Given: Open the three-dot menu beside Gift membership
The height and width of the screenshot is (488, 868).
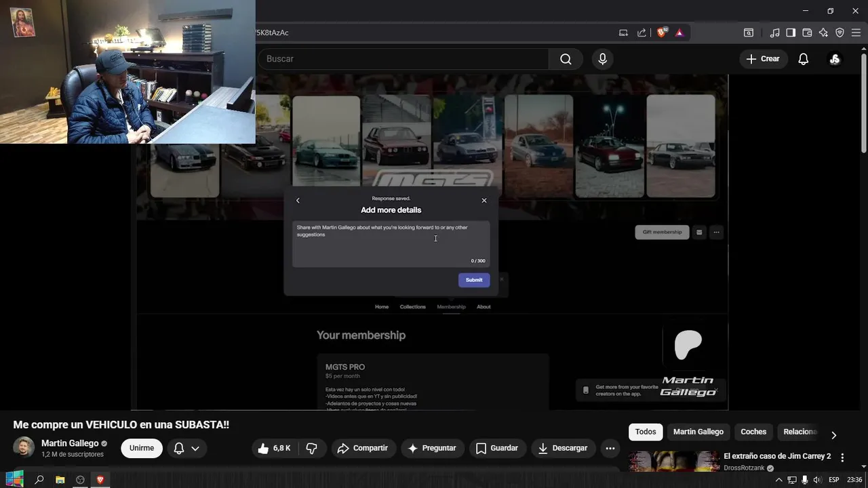Looking at the screenshot, I should tap(716, 232).
